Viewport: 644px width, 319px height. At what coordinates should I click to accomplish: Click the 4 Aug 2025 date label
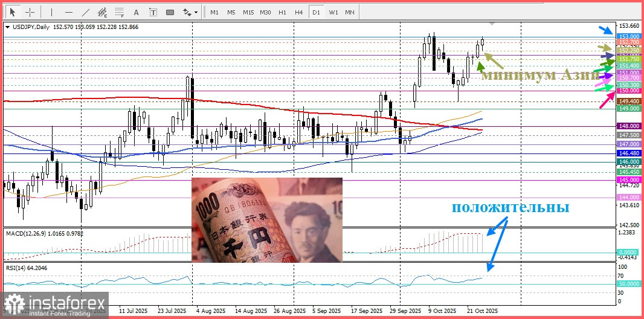tap(211, 311)
